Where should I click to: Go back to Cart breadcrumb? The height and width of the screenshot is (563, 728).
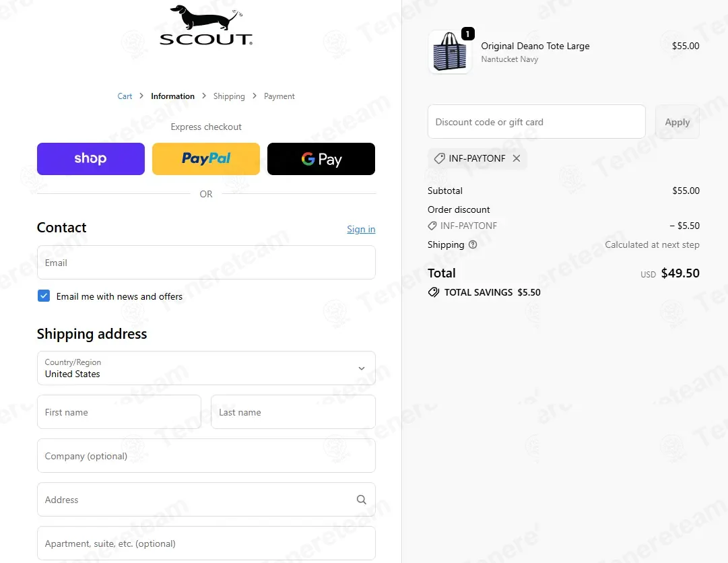[125, 96]
